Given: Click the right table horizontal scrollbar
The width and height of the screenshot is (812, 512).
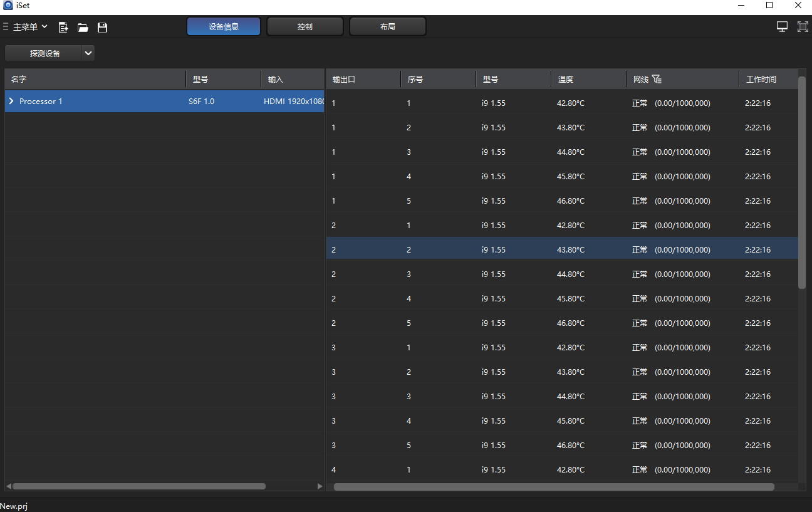Looking at the screenshot, I should click(x=554, y=486).
